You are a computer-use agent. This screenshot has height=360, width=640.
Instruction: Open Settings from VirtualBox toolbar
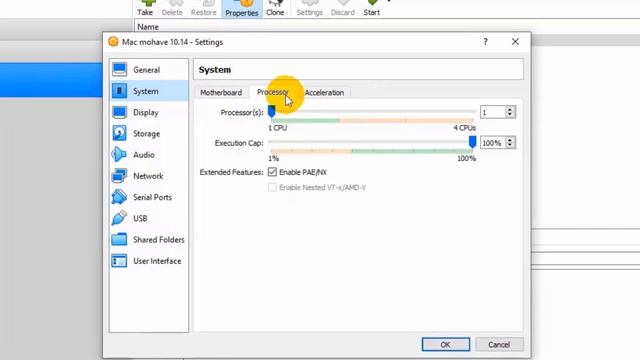pos(309,8)
